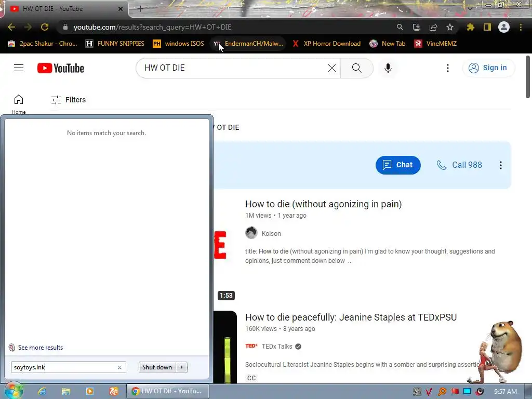Search with voice microphone button
The height and width of the screenshot is (399, 532).
click(x=388, y=68)
